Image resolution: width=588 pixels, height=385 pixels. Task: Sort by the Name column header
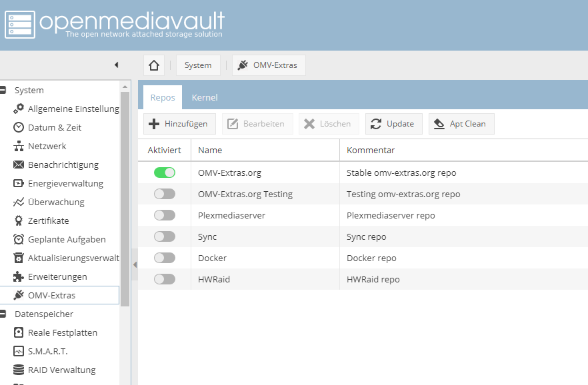pyautogui.click(x=265, y=150)
